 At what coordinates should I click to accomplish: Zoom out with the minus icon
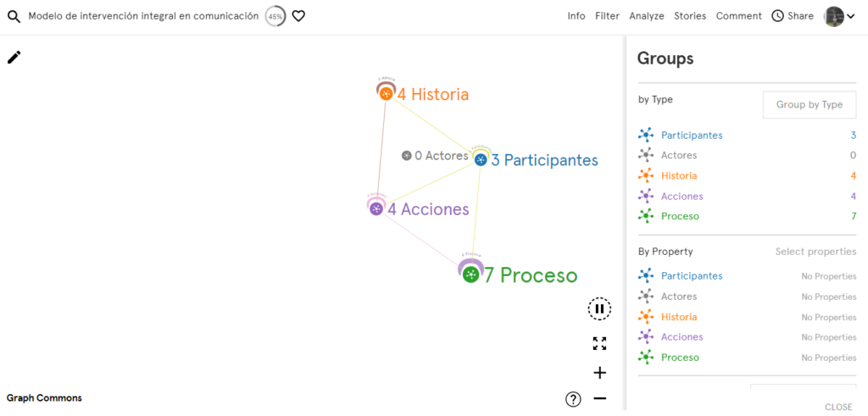[x=599, y=398]
